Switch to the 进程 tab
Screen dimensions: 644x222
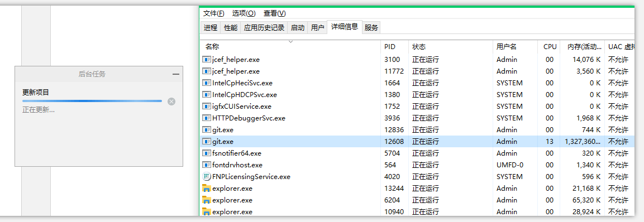coord(210,28)
